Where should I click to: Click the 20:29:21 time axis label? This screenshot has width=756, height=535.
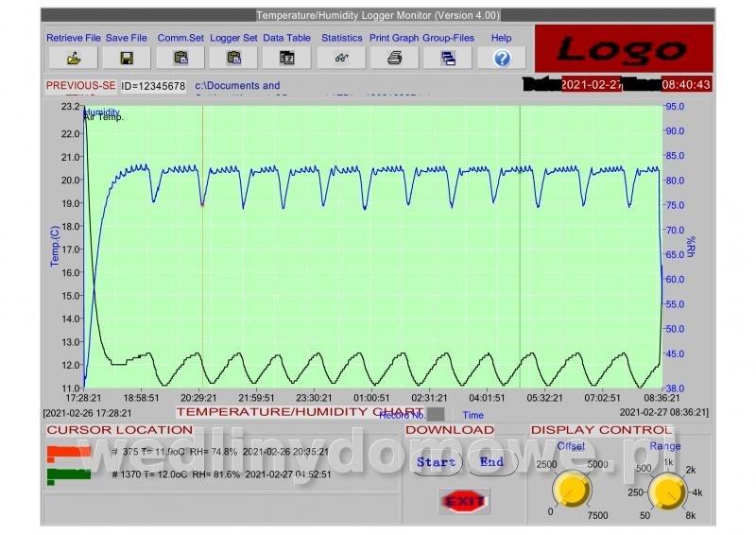point(198,398)
